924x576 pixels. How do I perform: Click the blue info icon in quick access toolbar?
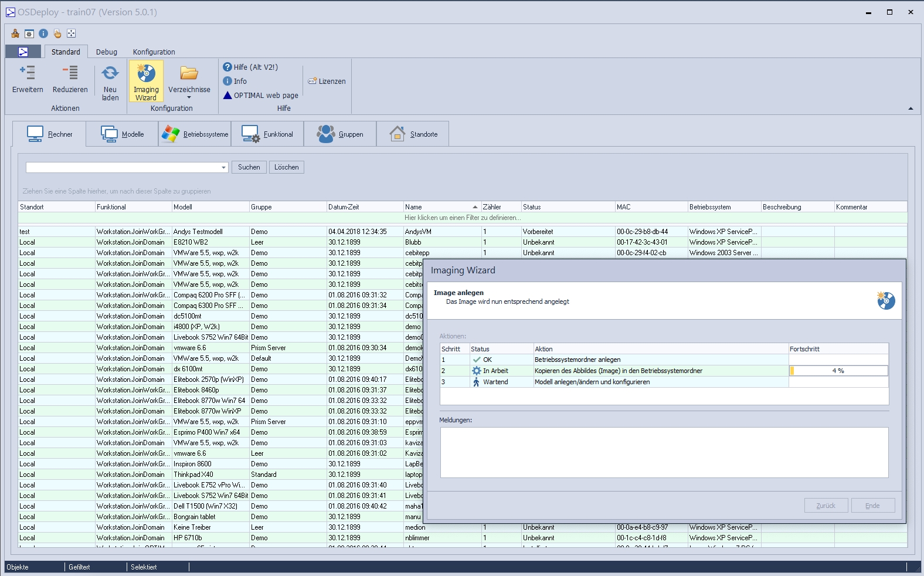(43, 33)
